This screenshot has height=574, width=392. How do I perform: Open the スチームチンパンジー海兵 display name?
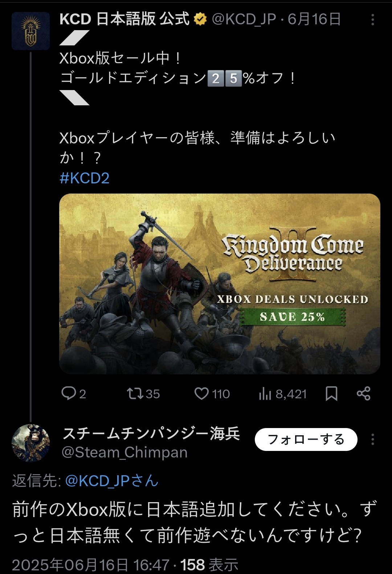(x=151, y=433)
